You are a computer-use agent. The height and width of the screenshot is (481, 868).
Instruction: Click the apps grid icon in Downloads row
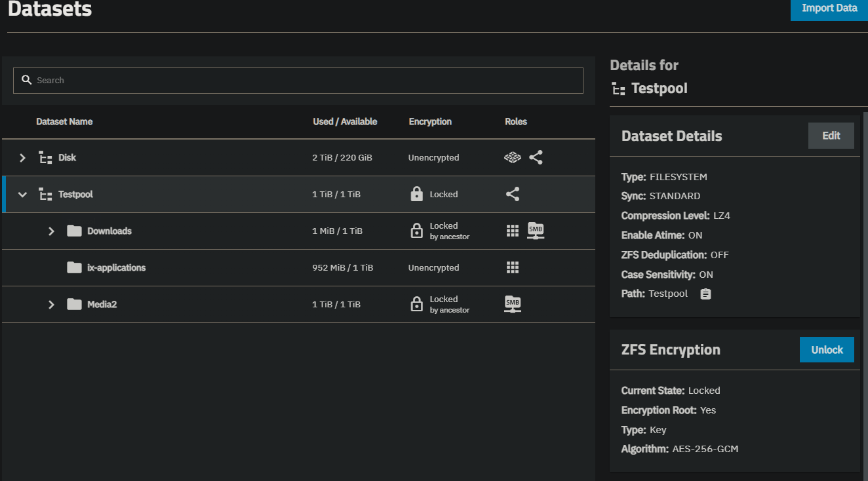coord(513,231)
